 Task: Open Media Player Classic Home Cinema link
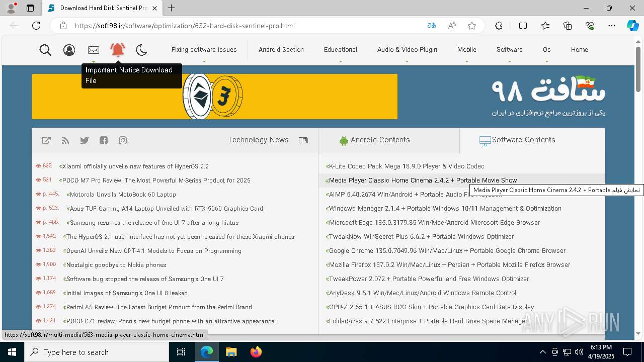(423, 180)
